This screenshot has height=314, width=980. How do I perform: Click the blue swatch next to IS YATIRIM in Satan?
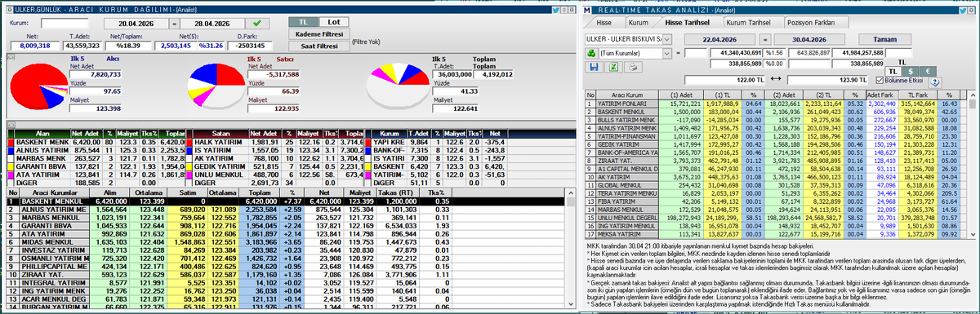(189, 150)
